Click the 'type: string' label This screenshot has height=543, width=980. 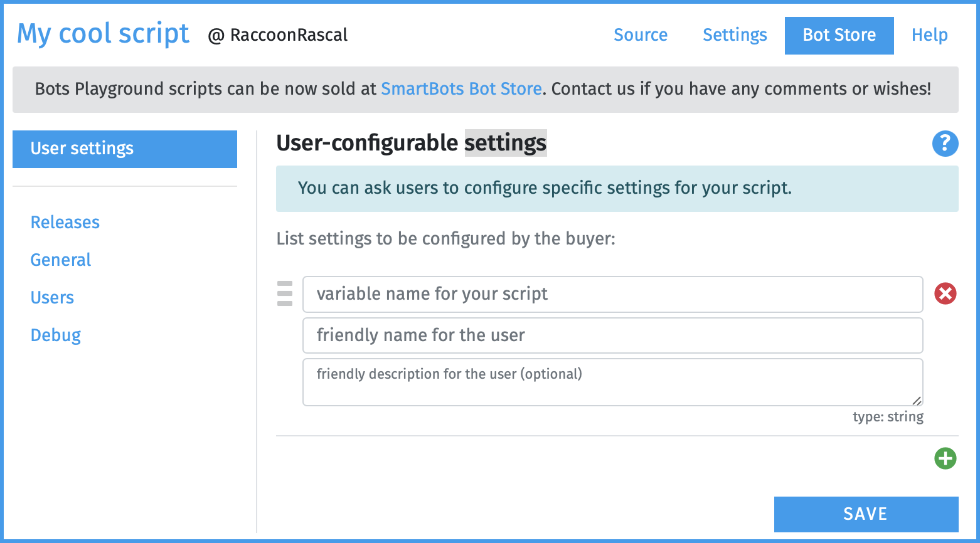888,417
